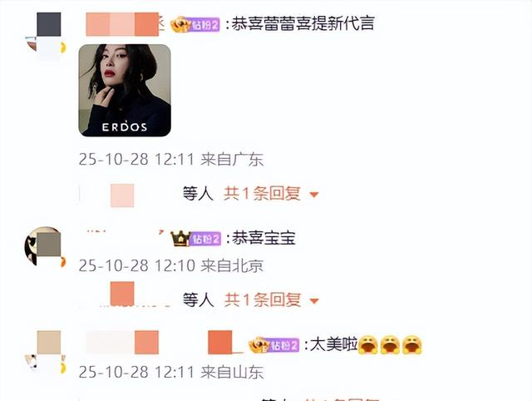Click the 钻粉2 badge beside 恭喜宝宝
Screen dimensions: 532x401
click(205, 239)
